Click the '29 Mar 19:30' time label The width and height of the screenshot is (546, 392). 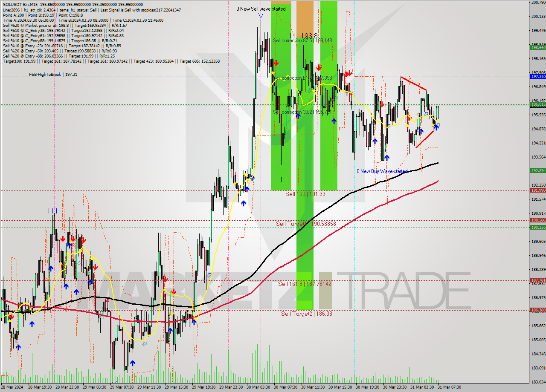pyautogui.click(x=204, y=388)
